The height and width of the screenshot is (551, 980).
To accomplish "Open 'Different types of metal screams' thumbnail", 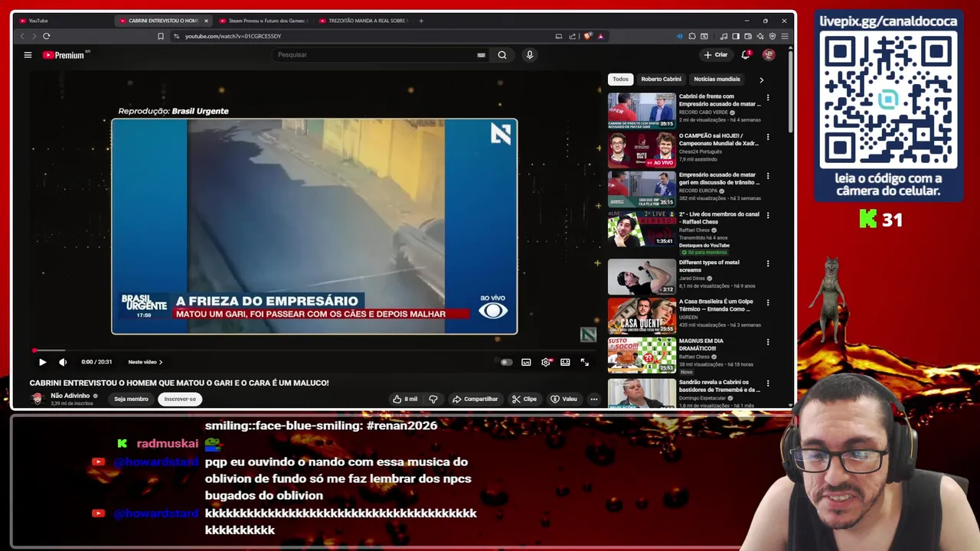I will (642, 277).
